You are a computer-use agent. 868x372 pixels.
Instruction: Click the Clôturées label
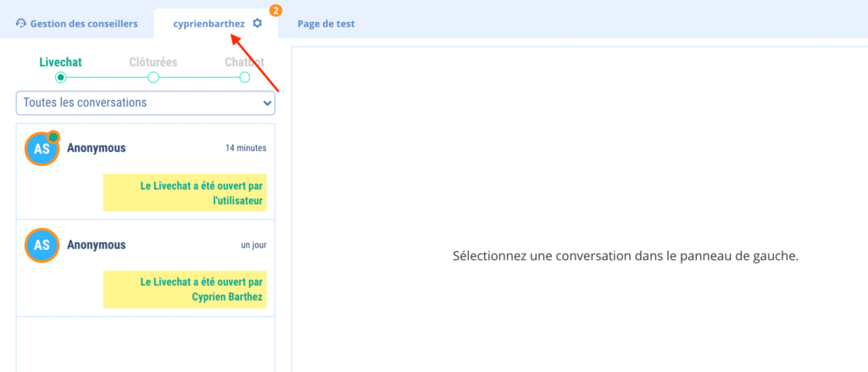pos(153,62)
